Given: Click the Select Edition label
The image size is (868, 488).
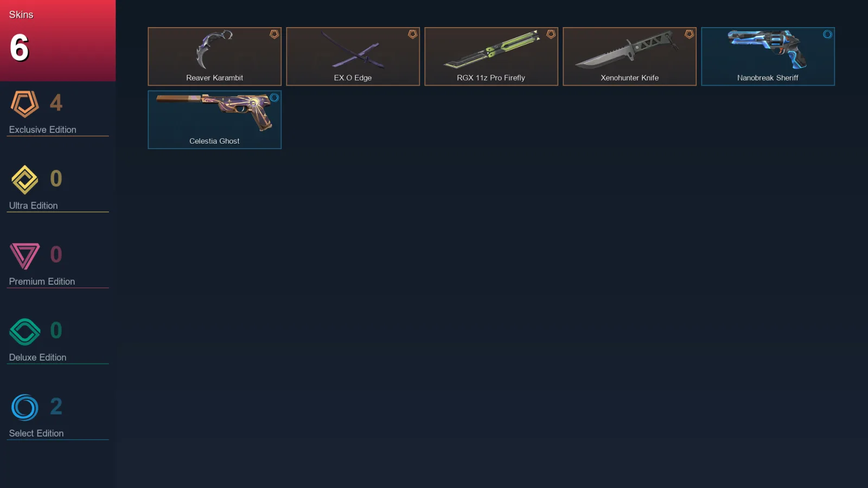Looking at the screenshot, I should (x=36, y=433).
